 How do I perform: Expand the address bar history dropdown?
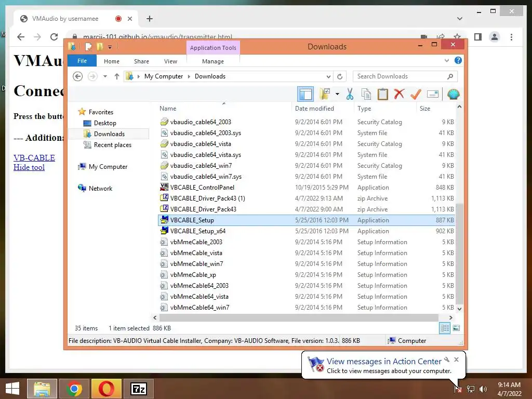328,76
